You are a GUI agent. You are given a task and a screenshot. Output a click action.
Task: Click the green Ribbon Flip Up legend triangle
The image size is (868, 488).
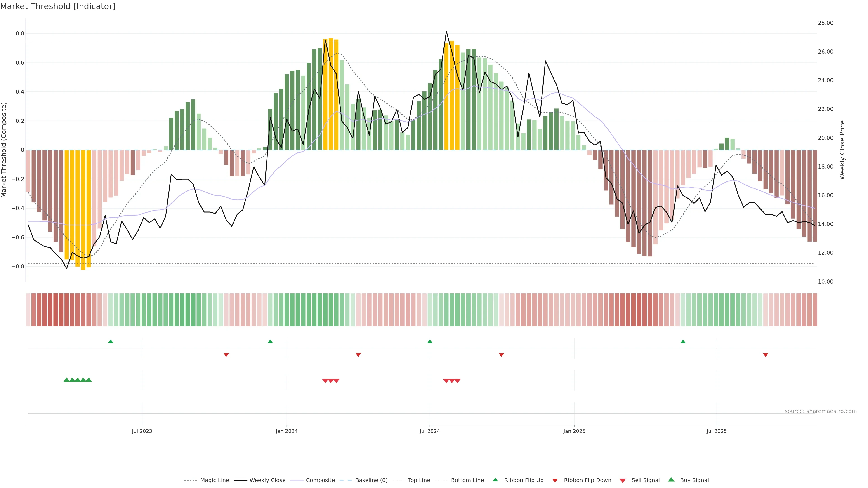[495, 480]
